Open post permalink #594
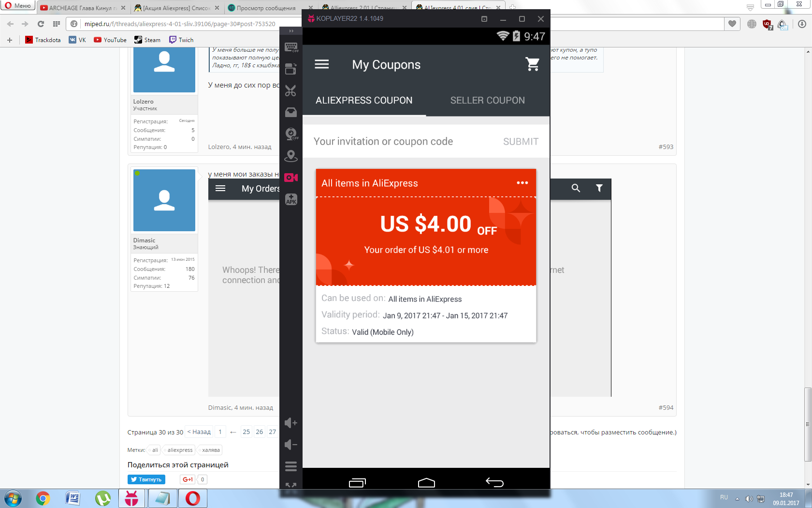The image size is (812, 508). [x=666, y=407]
